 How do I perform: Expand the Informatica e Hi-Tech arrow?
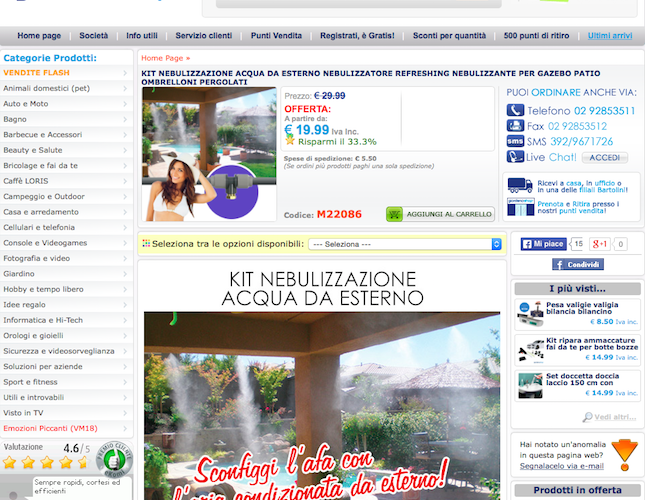point(125,320)
